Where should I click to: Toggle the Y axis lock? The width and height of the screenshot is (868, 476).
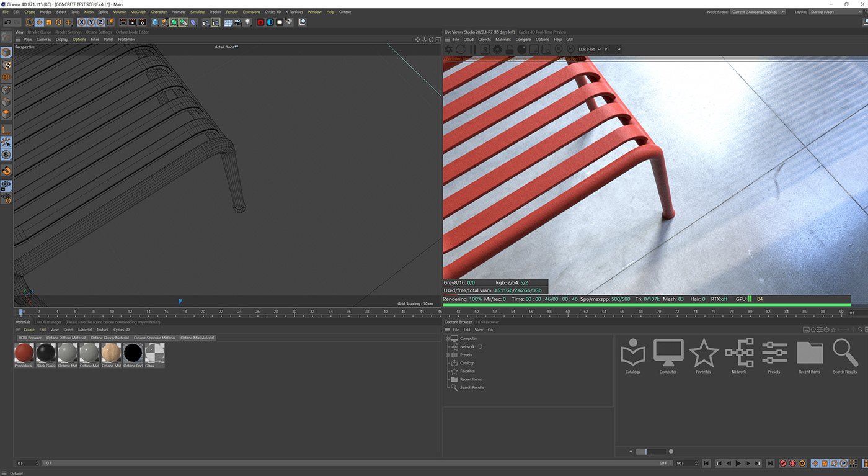tap(91, 22)
